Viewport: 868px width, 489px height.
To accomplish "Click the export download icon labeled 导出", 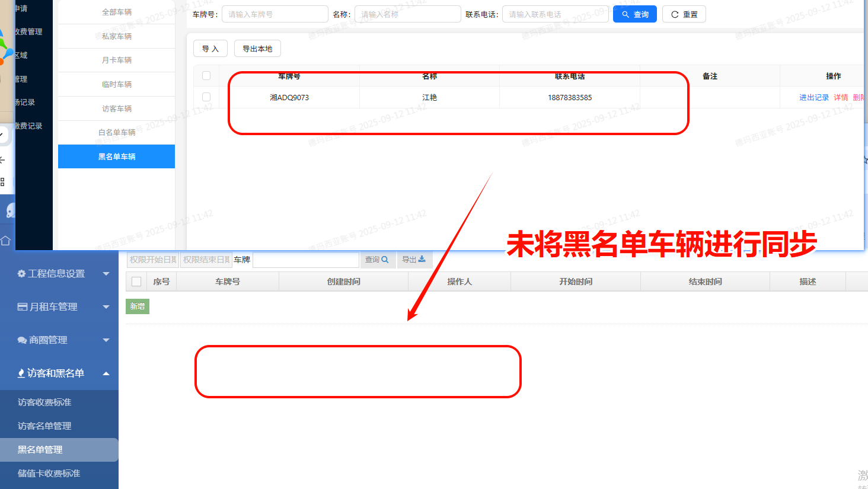I will [422, 259].
